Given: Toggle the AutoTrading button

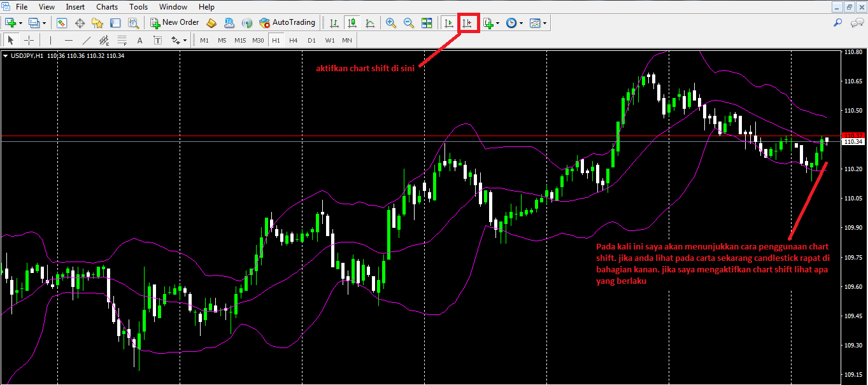Looking at the screenshot, I should (x=287, y=23).
